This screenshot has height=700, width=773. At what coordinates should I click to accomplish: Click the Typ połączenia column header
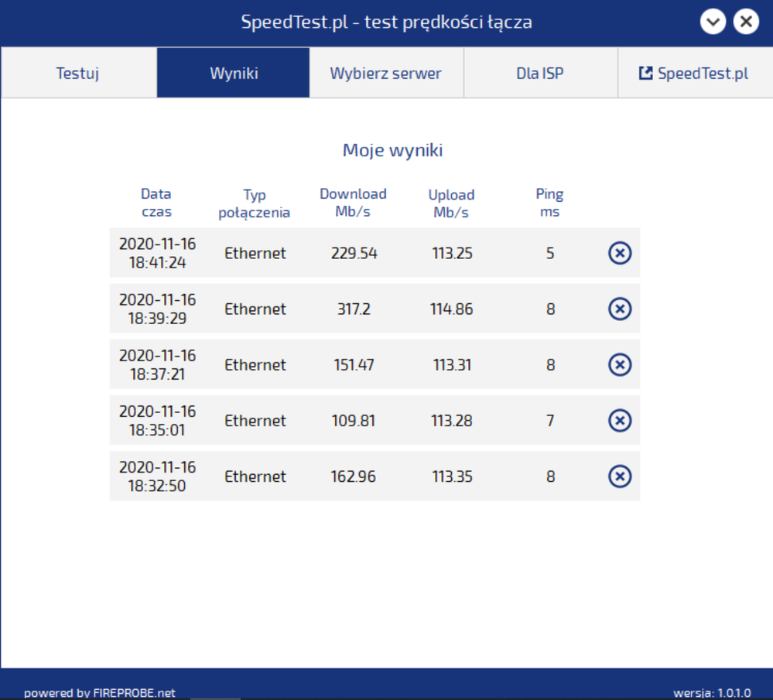[x=255, y=203]
